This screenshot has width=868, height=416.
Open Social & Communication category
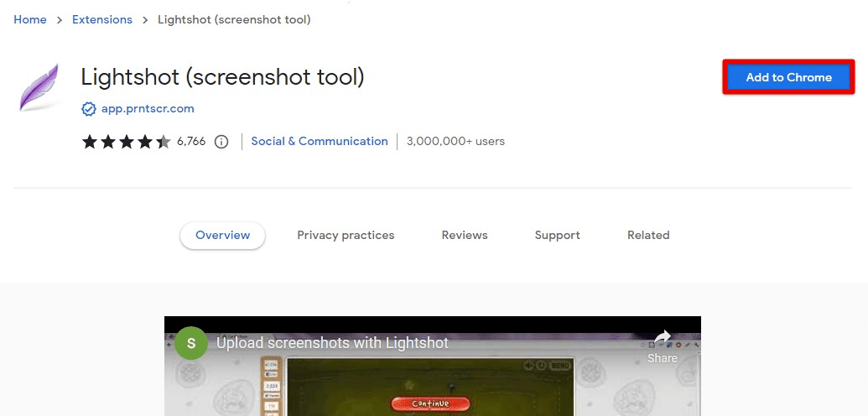(x=320, y=141)
